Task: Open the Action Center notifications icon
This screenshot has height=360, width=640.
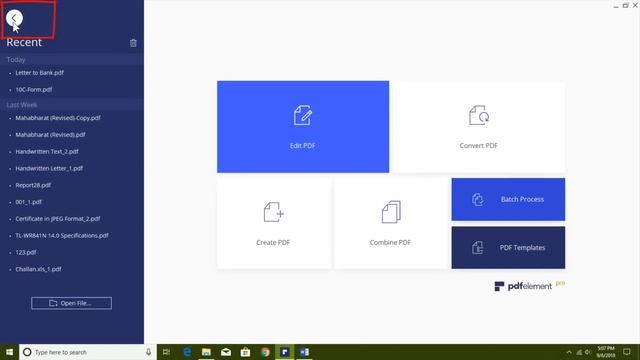Action: coord(627,352)
